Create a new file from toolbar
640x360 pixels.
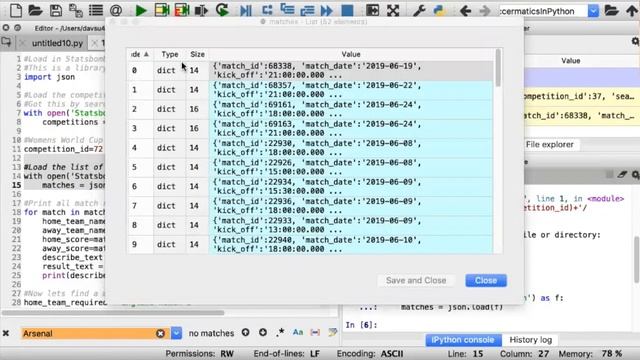(16, 10)
